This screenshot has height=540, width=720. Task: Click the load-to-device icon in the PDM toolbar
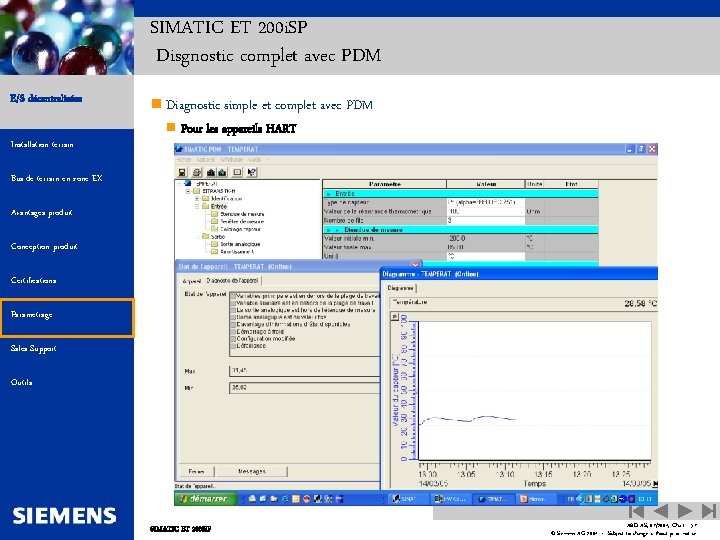point(211,172)
